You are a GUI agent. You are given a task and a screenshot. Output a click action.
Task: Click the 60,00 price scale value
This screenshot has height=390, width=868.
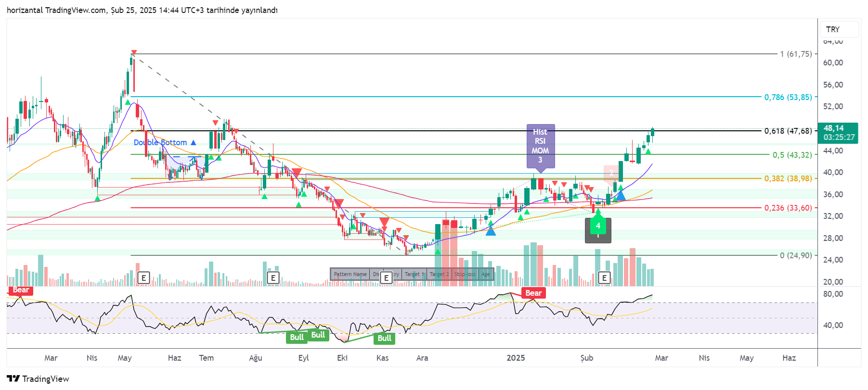coord(833,63)
